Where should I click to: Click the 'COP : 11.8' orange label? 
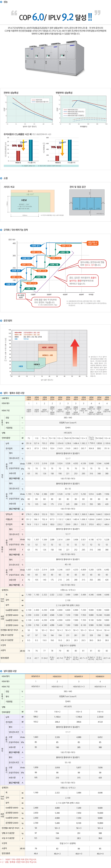[x=66, y=246]
